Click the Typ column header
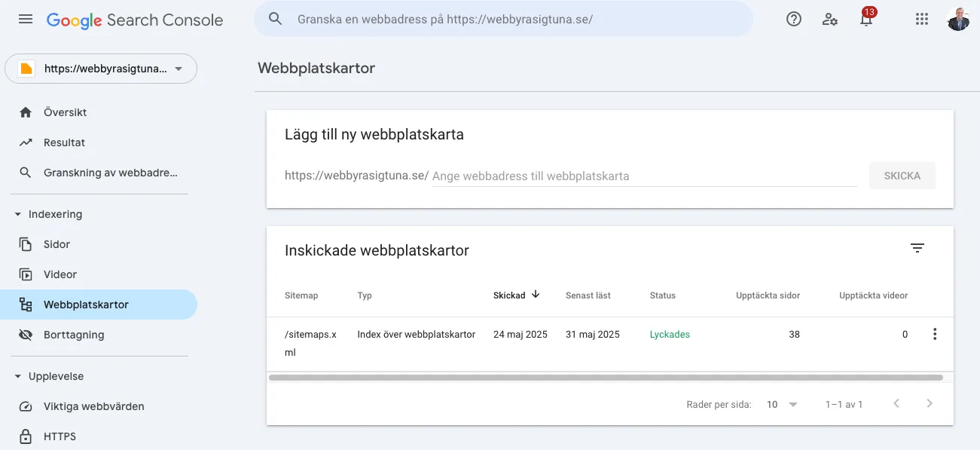 click(x=365, y=295)
